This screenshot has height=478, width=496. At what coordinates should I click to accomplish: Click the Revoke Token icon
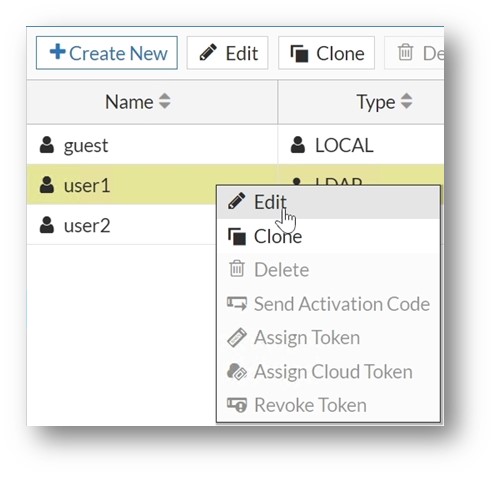pyautogui.click(x=237, y=405)
